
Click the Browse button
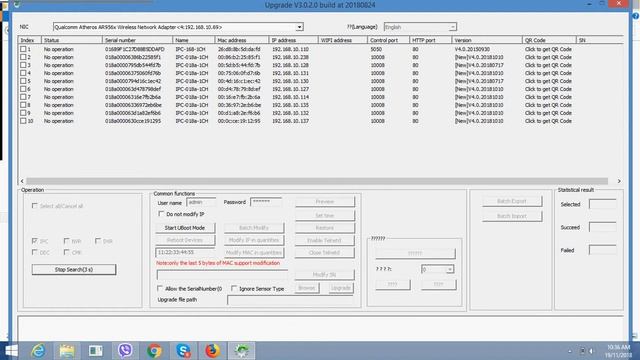click(307, 288)
